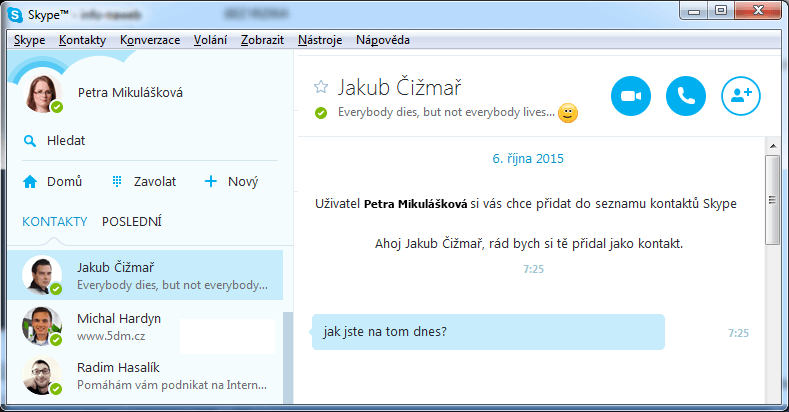
Task: Click the date 6. října 2015
Action: pyautogui.click(x=528, y=159)
